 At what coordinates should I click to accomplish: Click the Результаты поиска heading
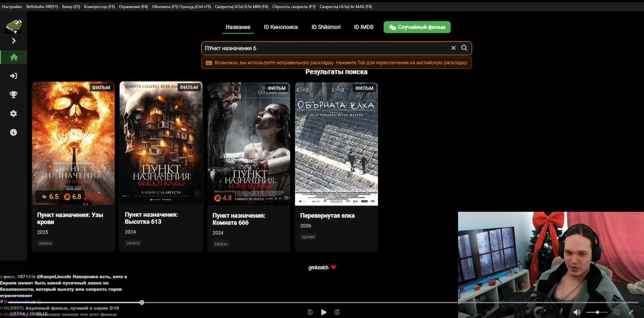click(336, 72)
